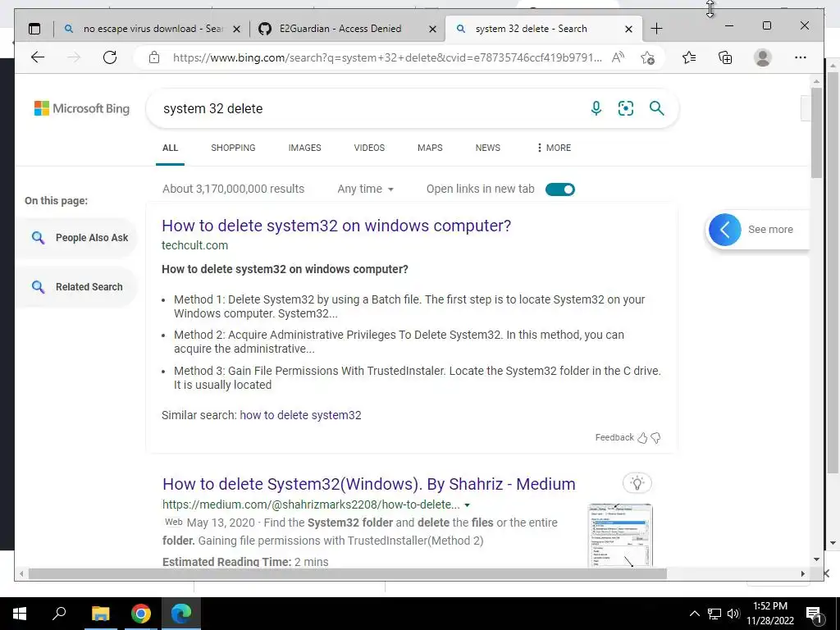Image resolution: width=840 pixels, height=630 pixels.
Task: Switch to MAPS results
Action: coord(430,148)
